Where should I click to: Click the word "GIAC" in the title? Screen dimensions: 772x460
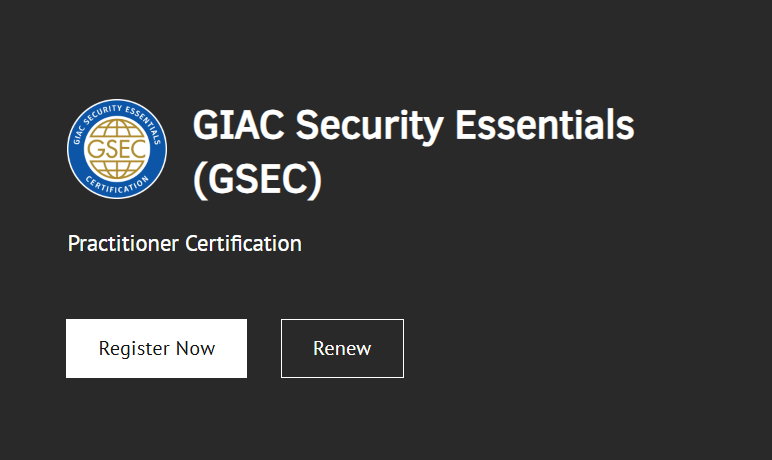pos(238,126)
